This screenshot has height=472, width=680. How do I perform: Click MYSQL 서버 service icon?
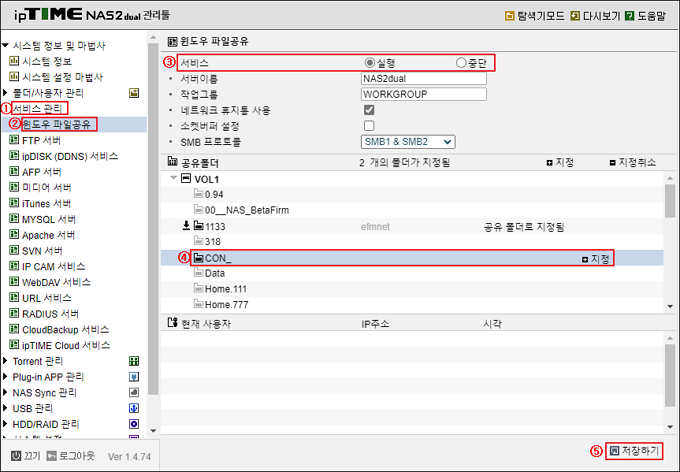click(14, 219)
